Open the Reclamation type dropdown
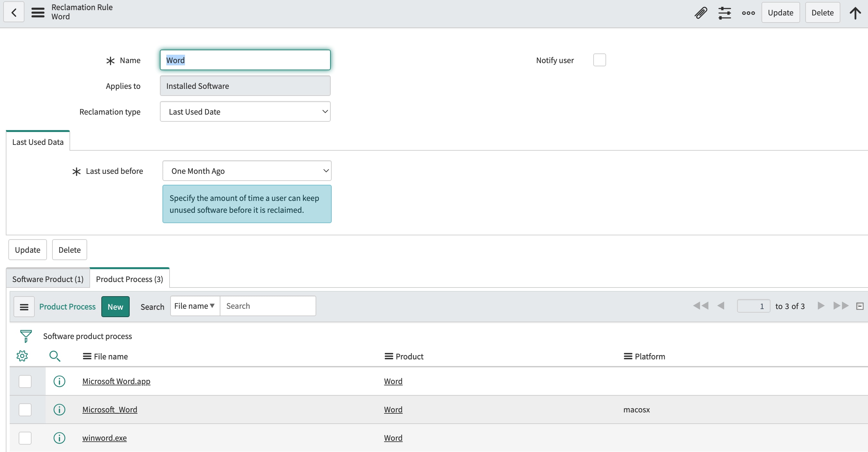 tap(245, 112)
